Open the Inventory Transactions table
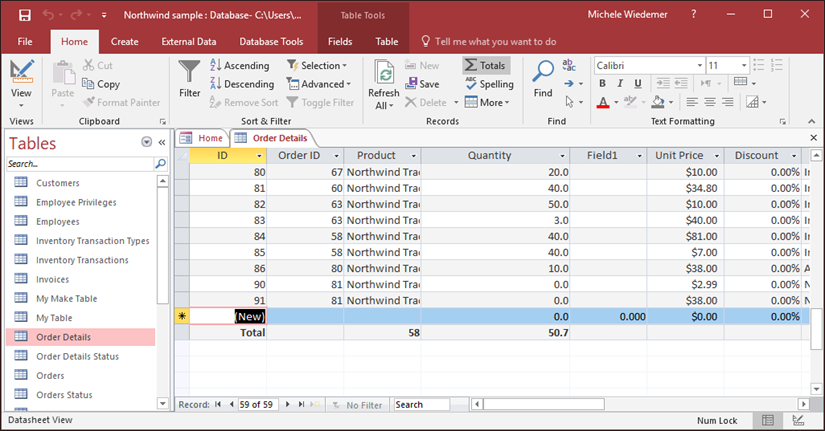 click(x=82, y=260)
